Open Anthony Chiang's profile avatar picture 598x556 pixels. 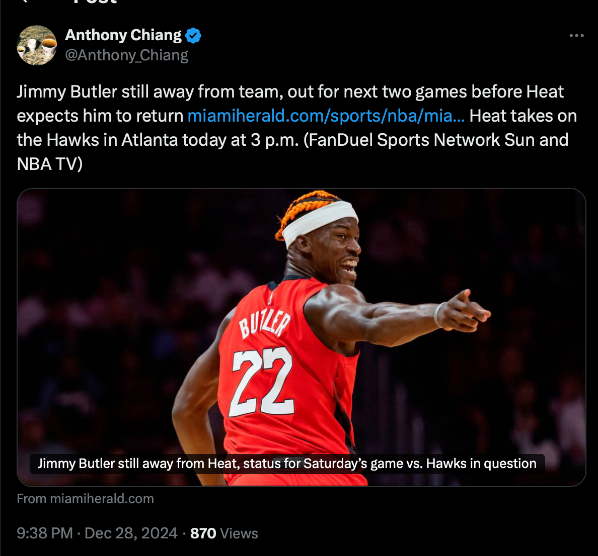[37, 45]
